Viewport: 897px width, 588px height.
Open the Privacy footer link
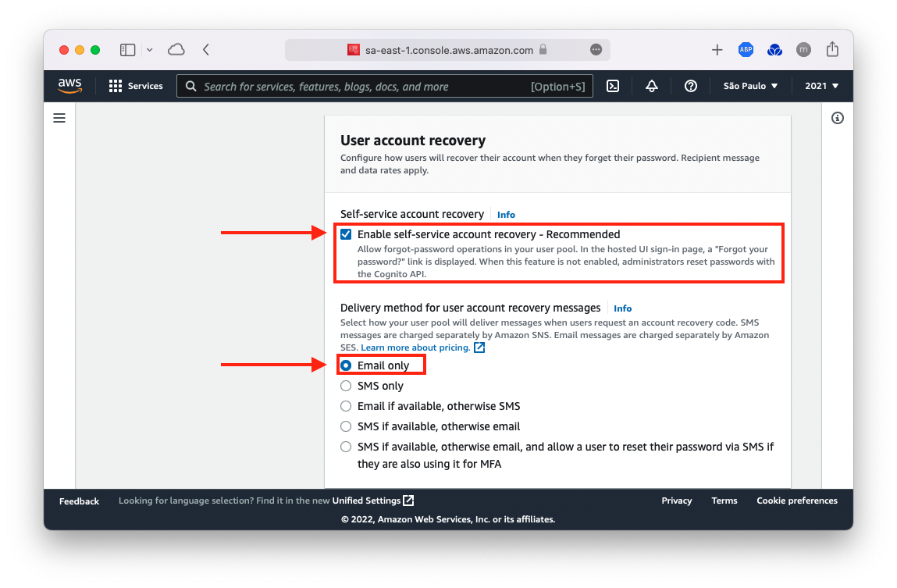[677, 501]
